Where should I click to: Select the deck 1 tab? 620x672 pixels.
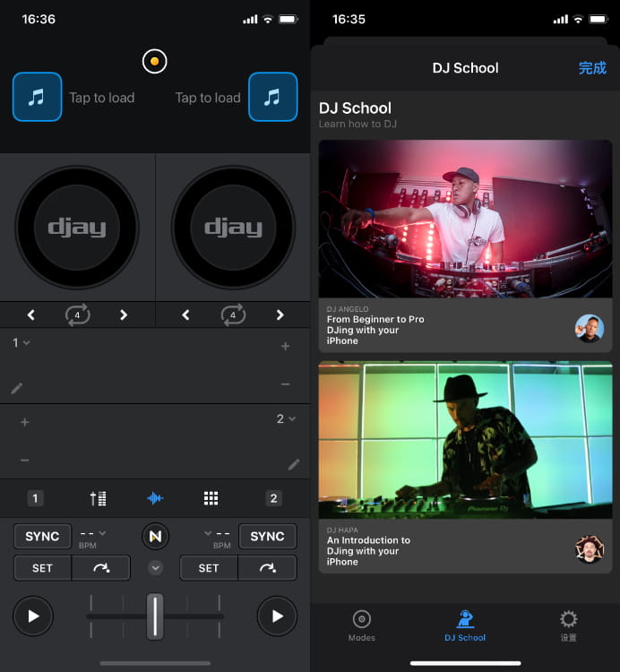35,498
